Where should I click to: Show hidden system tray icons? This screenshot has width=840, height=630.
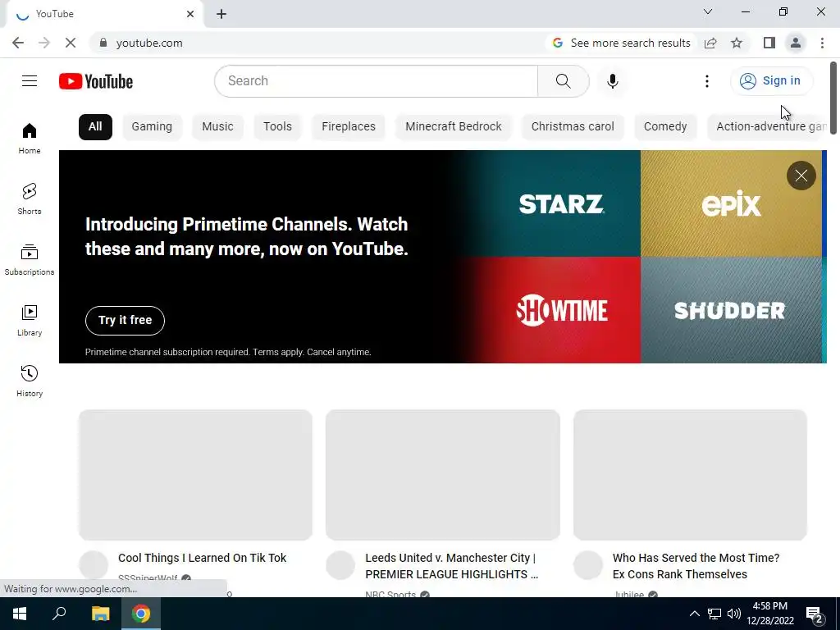(694, 614)
